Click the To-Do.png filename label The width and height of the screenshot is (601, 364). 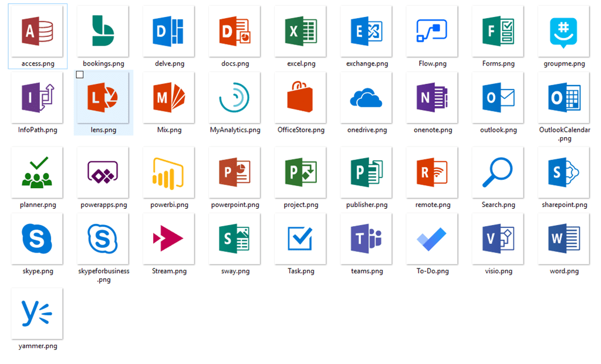[x=431, y=271]
